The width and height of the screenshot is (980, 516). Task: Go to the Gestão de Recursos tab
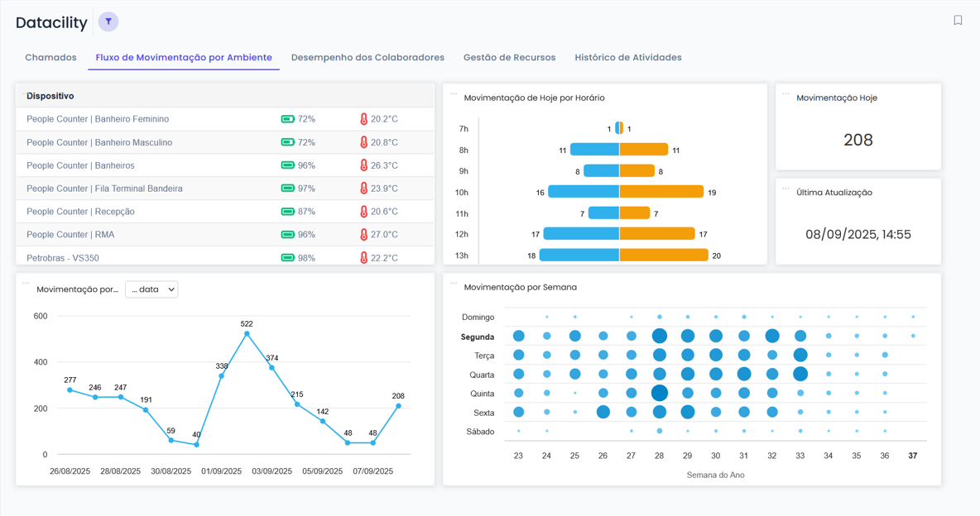pyautogui.click(x=509, y=58)
